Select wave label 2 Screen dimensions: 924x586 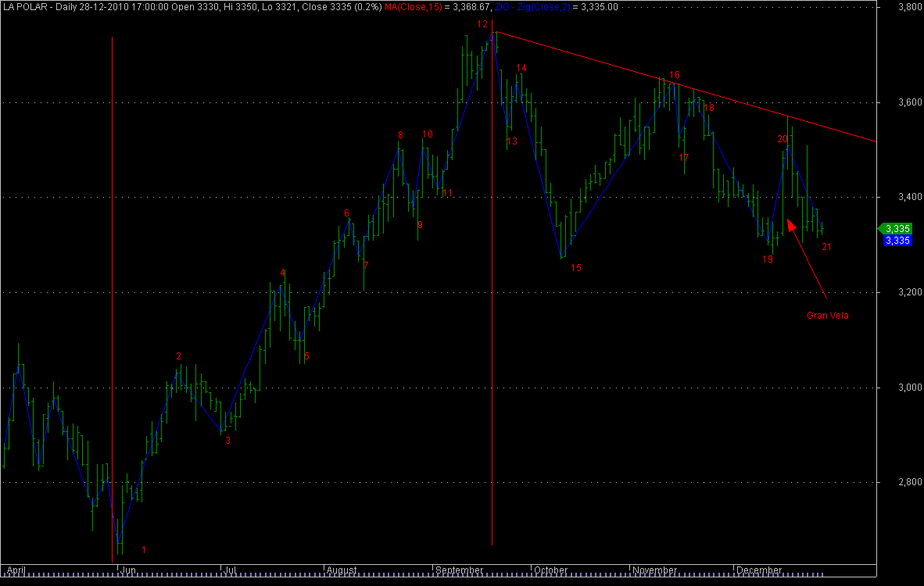point(178,356)
